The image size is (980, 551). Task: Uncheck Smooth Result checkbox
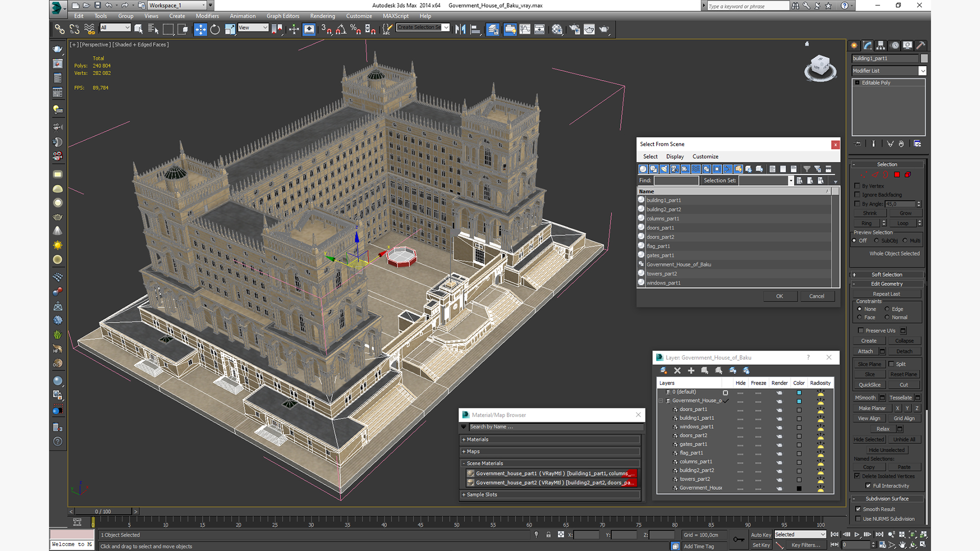858,509
